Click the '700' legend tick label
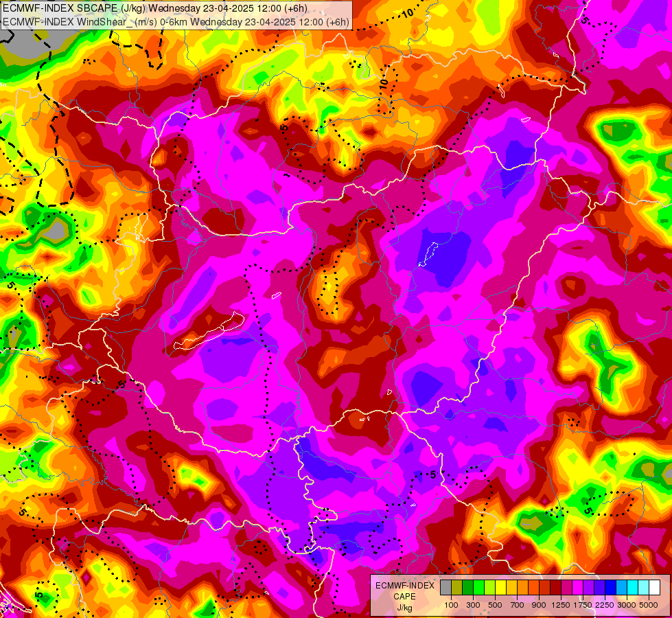 click(518, 605)
